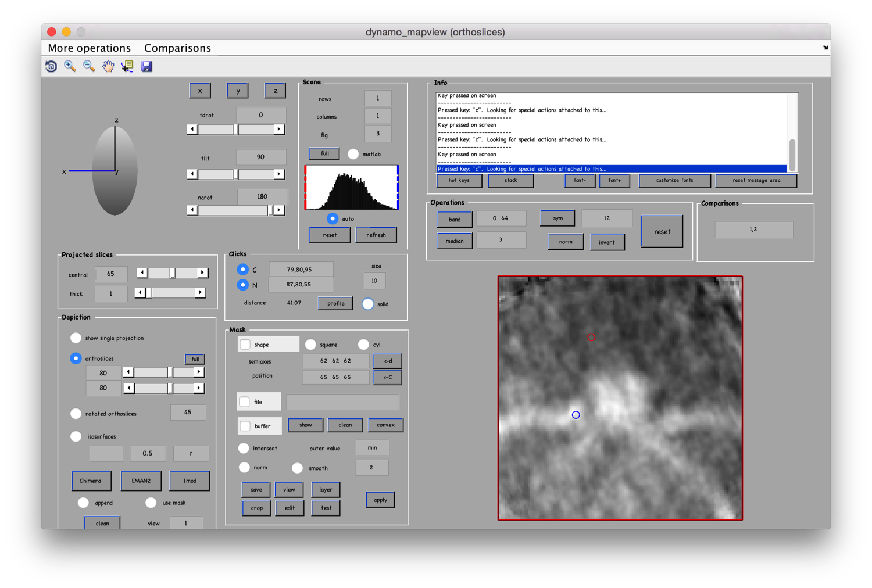The image size is (872, 588).
Task: Toggle the solid radio button
Action: point(367,304)
